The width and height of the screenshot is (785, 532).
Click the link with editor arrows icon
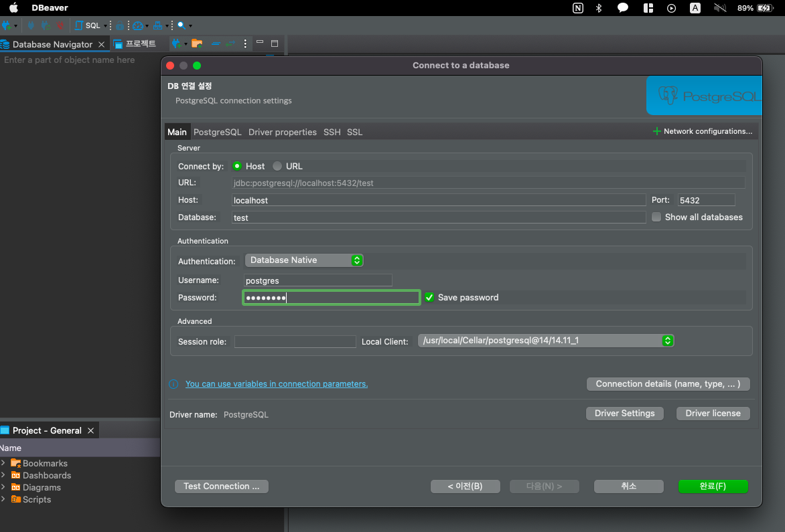pyautogui.click(x=230, y=44)
